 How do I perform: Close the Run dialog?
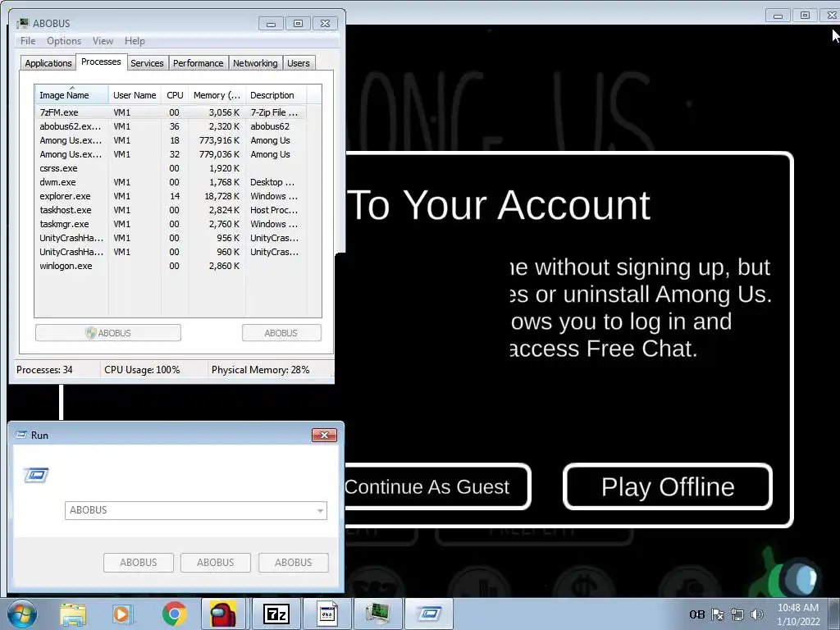point(324,435)
